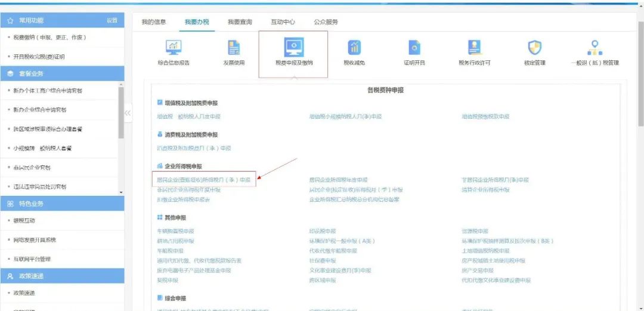Click the 消费税及附加税费申报 section icon
Image resolution: width=644 pixels, height=311 pixels.
[x=160, y=134]
